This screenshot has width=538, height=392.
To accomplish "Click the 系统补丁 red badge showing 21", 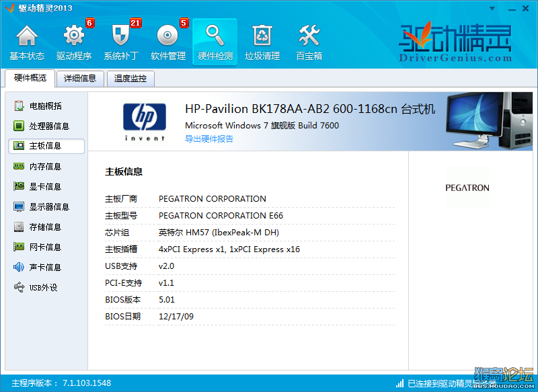I will coord(136,23).
